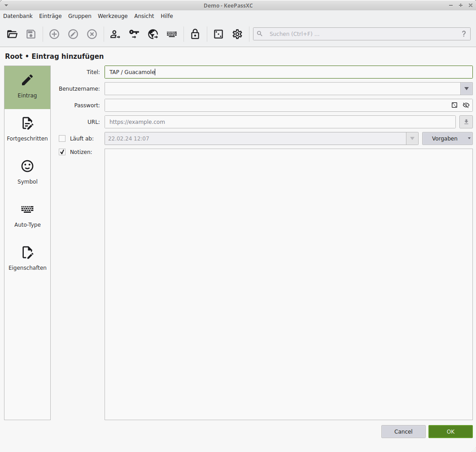Click into the URL input field

[280, 122]
